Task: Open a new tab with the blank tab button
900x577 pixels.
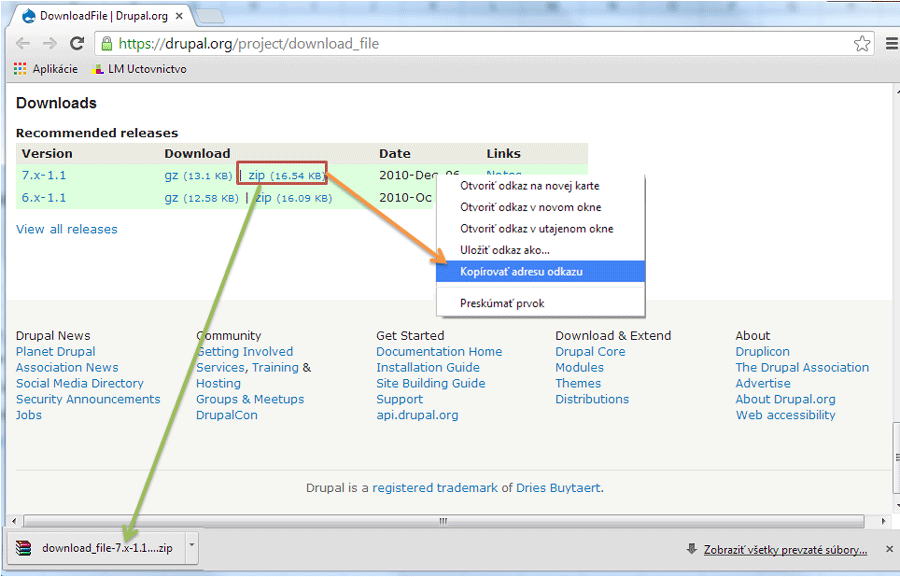Action: pyautogui.click(x=210, y=16)
